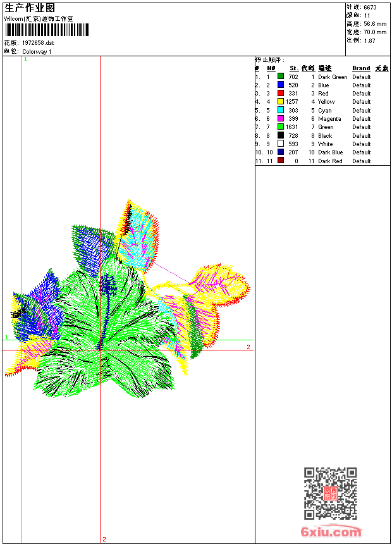Click the 1972658.dst file name
Viewport: 392px width, 544px height.
tap(38, 43)
